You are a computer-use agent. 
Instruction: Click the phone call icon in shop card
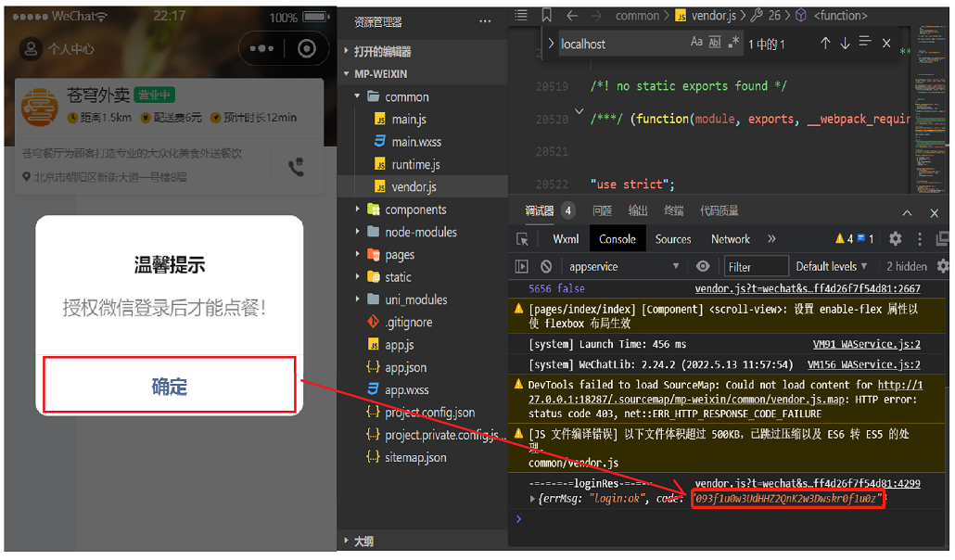(296, 167)
